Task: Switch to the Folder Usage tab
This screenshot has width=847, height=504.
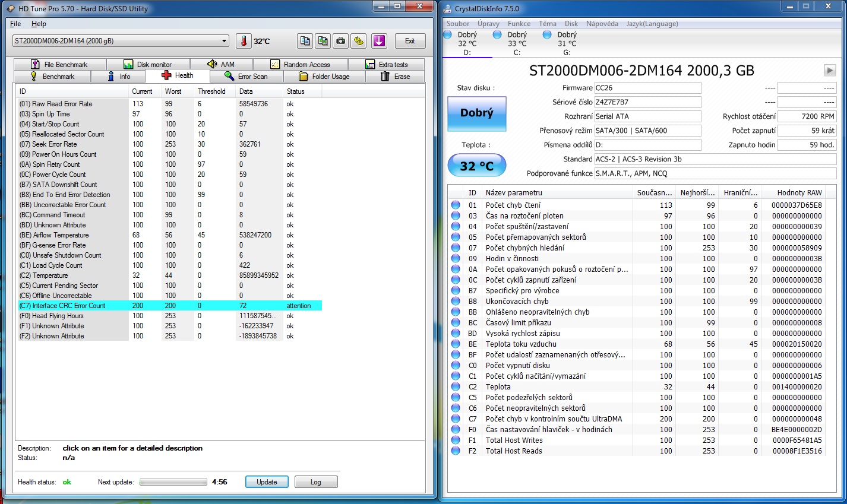Action: point(324,76)
